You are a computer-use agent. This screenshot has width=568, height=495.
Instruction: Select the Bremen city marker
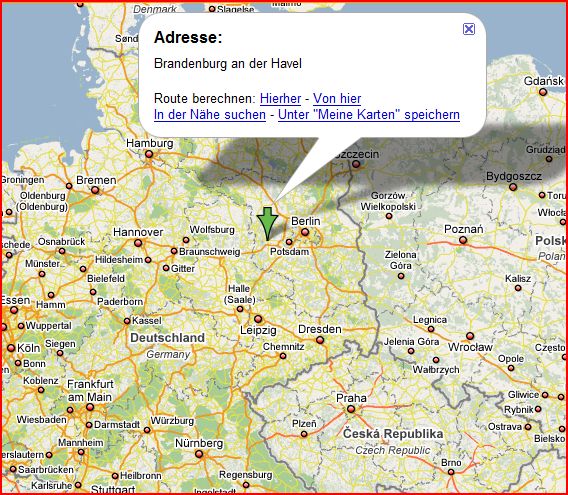click(95, 190)
